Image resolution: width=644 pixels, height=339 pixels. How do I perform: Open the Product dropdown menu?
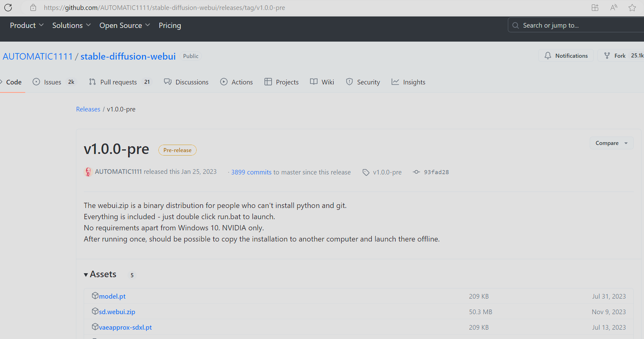point(27,25)
